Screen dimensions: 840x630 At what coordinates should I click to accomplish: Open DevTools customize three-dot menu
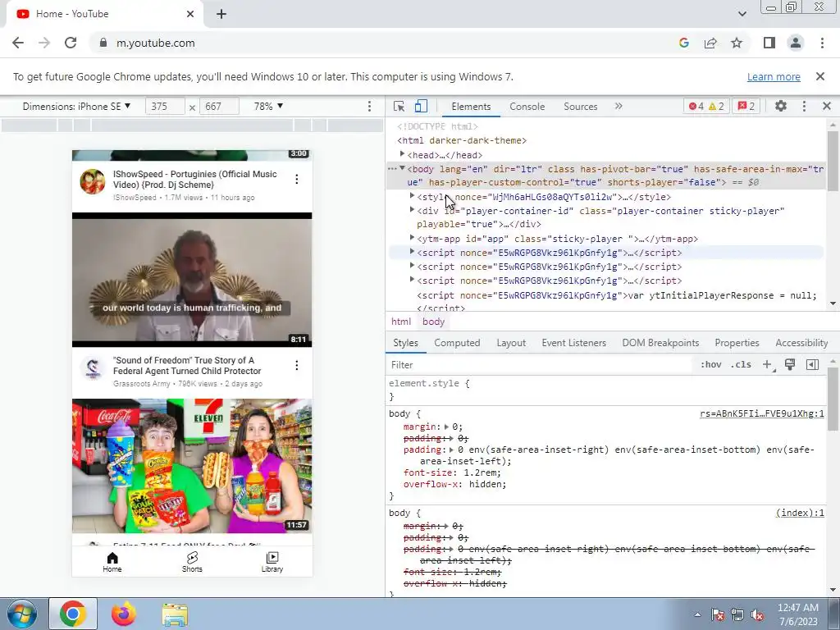click(804, 106)
